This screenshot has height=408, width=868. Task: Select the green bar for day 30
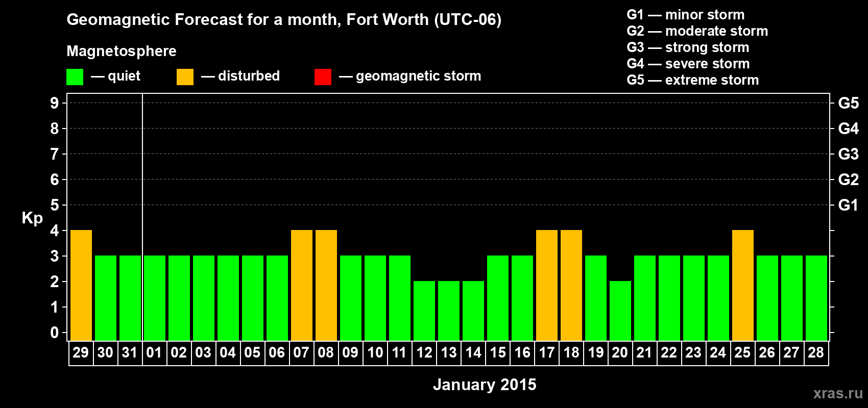(x=106, y=298)
